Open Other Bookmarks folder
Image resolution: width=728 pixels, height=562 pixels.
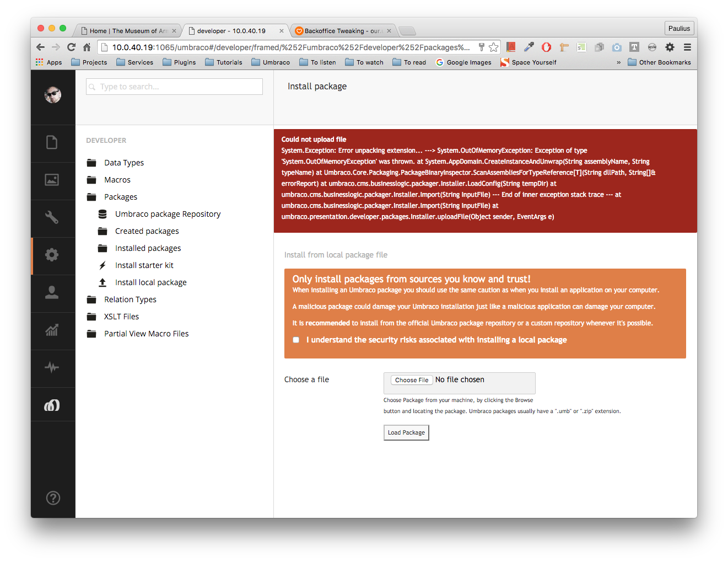pyautogui.click(x=659, y=62)
